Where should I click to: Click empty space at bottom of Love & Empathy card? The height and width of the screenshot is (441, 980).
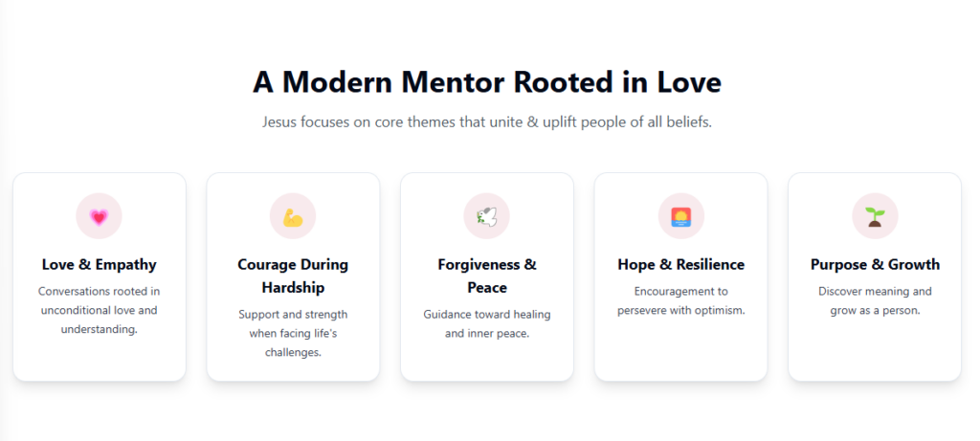point(99,359)
